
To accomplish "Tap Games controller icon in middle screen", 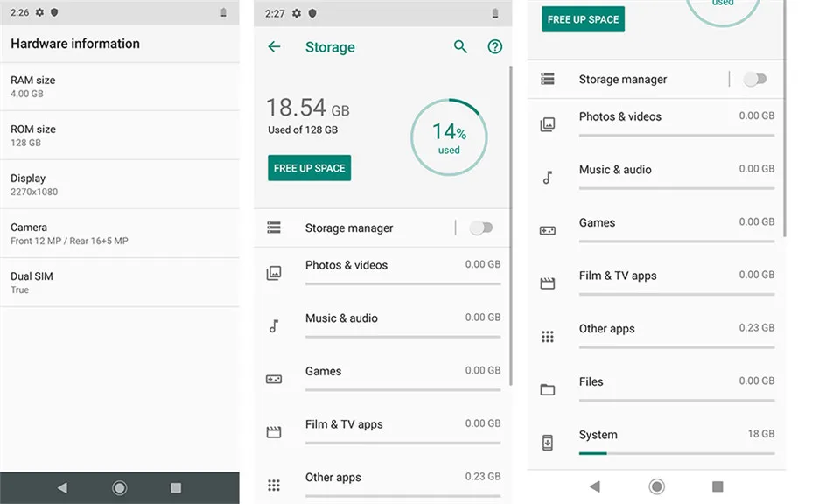I will point(274,379).
